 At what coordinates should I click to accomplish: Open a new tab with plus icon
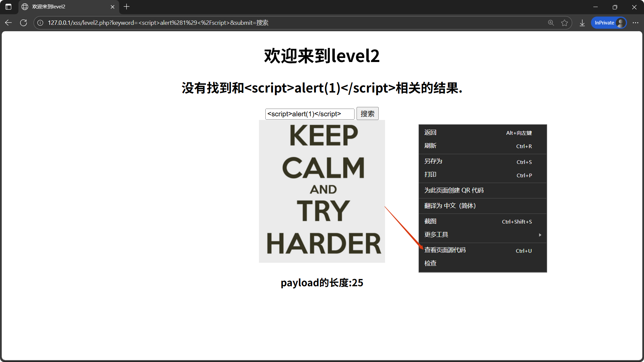point(126,7)
